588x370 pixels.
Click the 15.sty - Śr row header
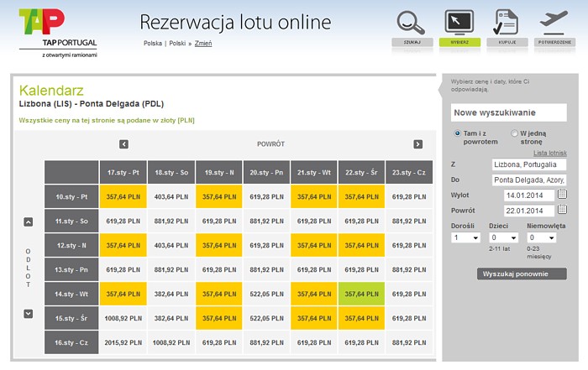(x=71, y=318)
